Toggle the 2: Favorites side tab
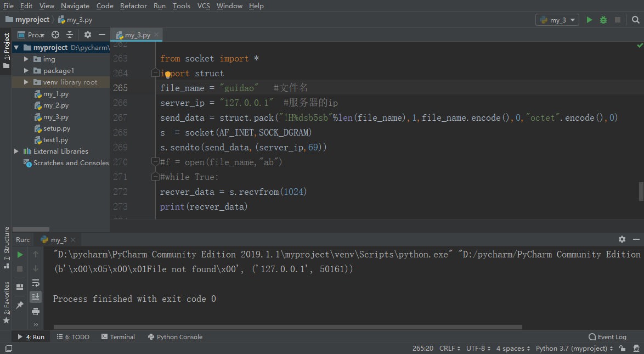The height and width of the screenshot is (354, 644). pos(6,302)
